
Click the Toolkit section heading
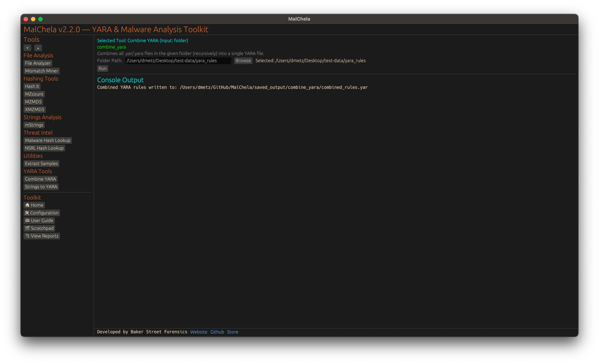point(32,197)
